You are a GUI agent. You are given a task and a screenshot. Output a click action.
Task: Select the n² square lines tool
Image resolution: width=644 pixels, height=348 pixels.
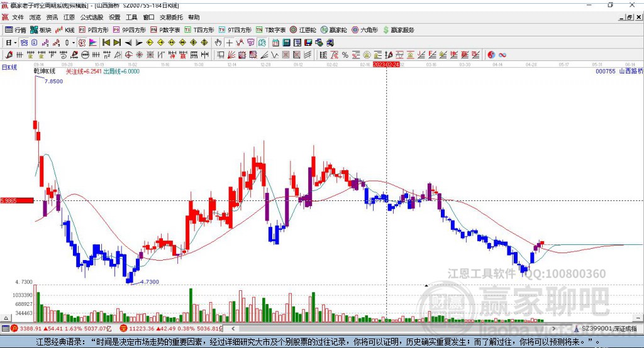(x=107, y=55)
